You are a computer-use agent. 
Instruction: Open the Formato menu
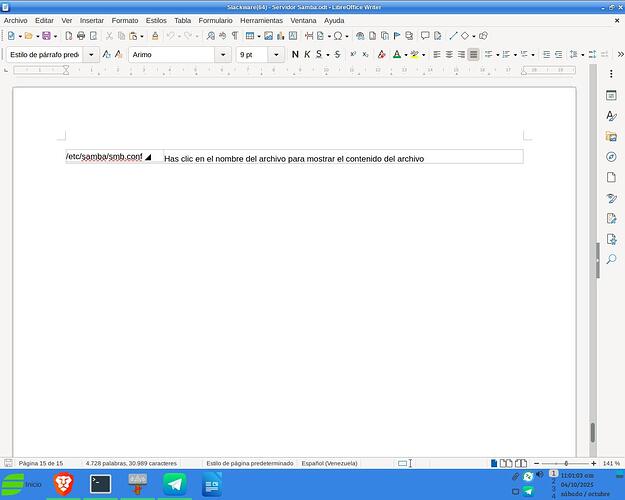125,20
